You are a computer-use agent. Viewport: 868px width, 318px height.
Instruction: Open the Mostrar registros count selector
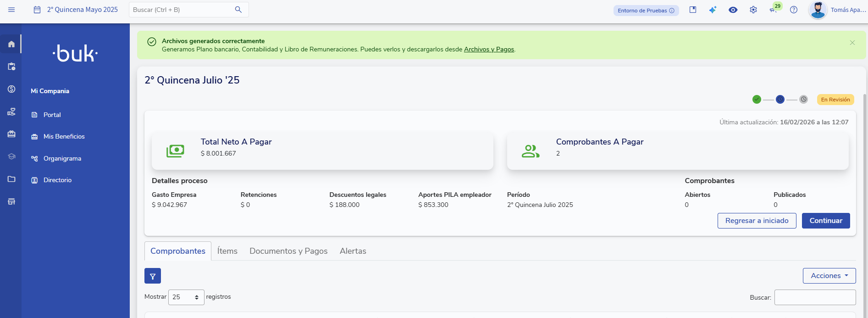click(186, 297)
